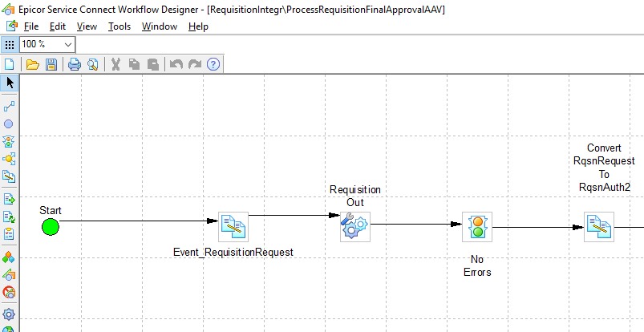Click the No Errors label text
This screenshot has height=332, width=644.
tap(477, 266)
